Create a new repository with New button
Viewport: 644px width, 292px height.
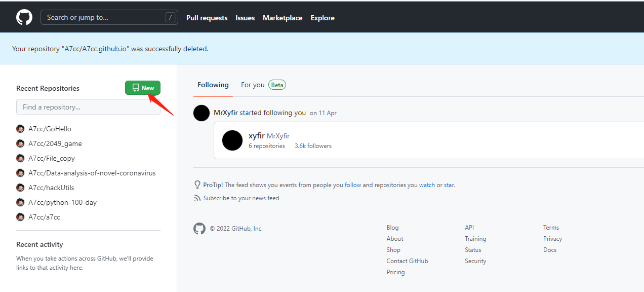(x=143, y=88)
